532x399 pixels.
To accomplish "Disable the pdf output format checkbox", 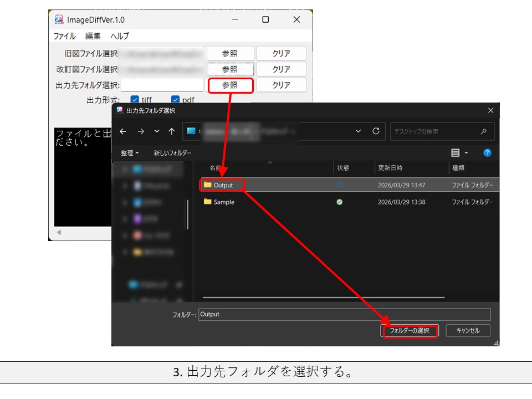I will [x=176, y=100].
